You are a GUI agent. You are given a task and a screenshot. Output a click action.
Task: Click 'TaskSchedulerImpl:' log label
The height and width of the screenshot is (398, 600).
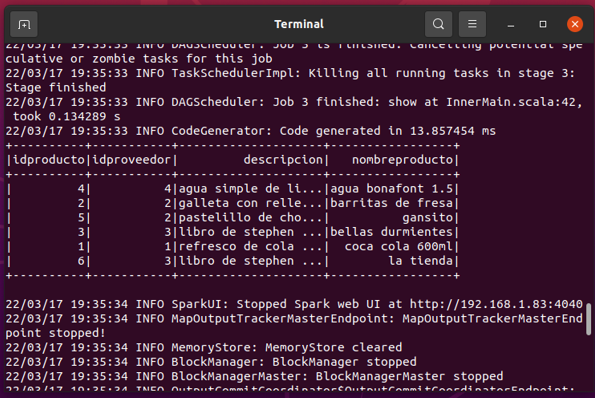pos(236,73)
